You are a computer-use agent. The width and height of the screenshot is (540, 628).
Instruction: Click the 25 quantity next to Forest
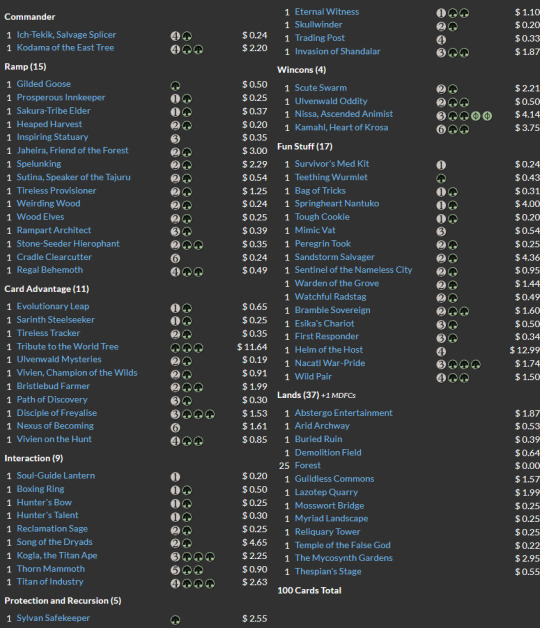(284, 466)
